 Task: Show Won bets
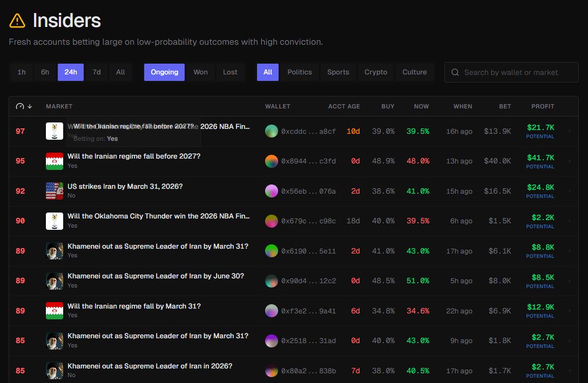[201, 72]
